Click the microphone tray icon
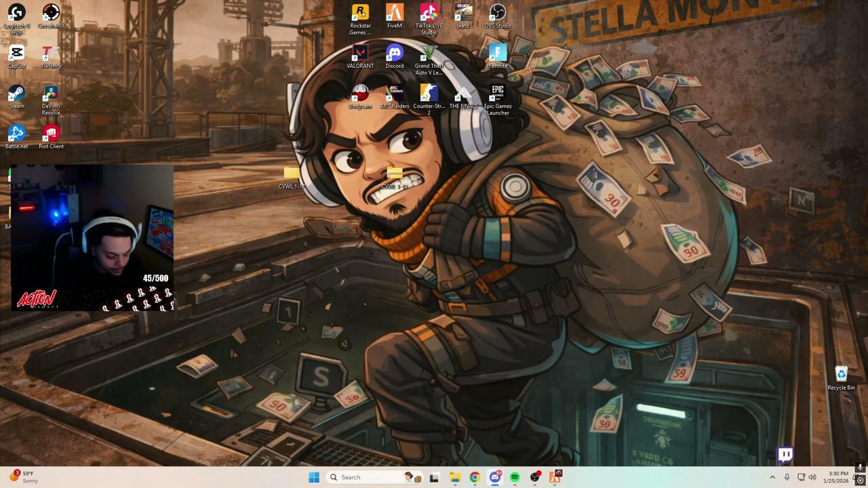868x488 pixels. [787, 477]
